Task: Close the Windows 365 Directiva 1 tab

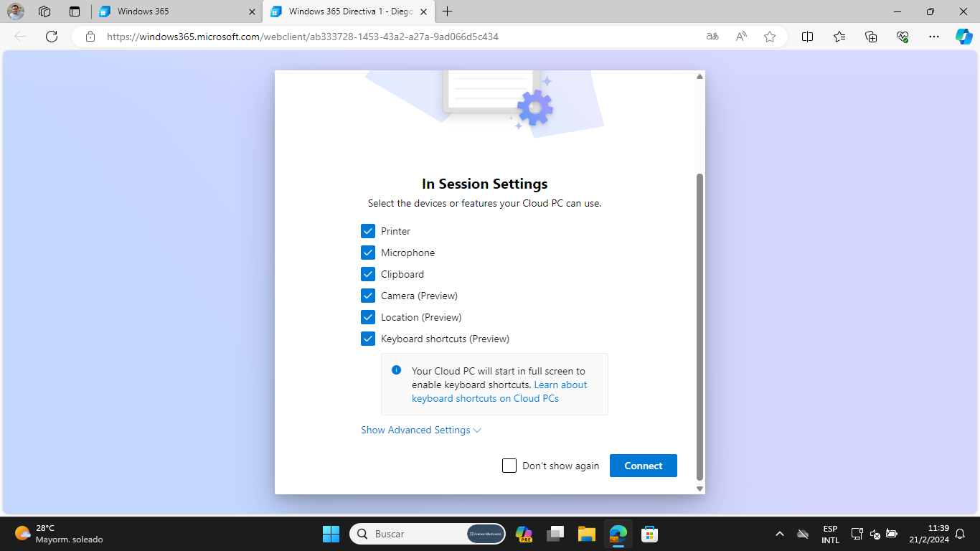Action: tap(424, 11)
